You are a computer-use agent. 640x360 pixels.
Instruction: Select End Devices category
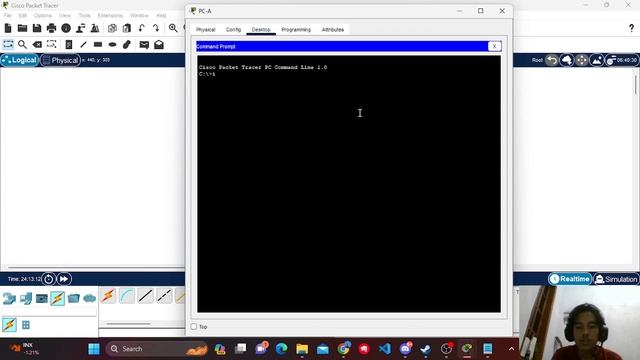[x=25, y=299]
